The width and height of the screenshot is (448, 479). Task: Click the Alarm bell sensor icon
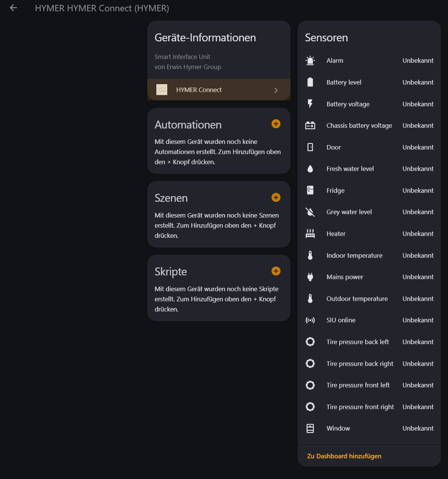[x=310, y=60]
